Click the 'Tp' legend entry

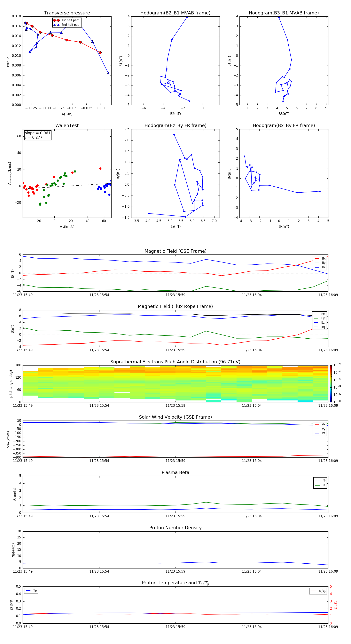click(x=31, y=591)
